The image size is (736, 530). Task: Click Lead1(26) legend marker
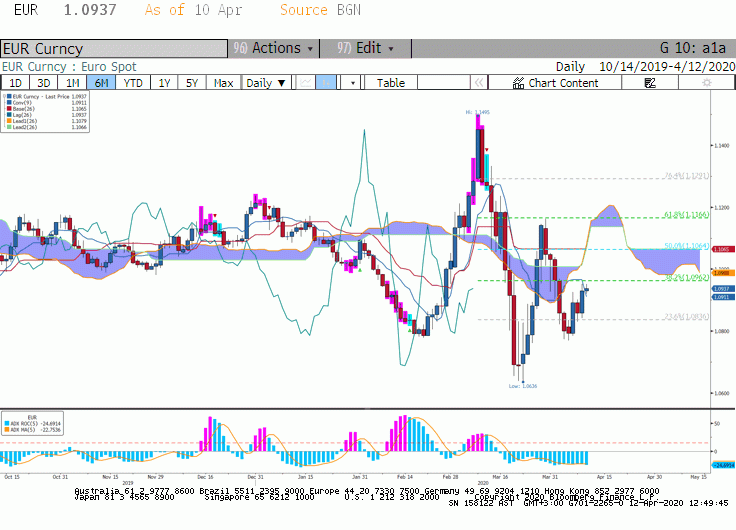(9, 121)
